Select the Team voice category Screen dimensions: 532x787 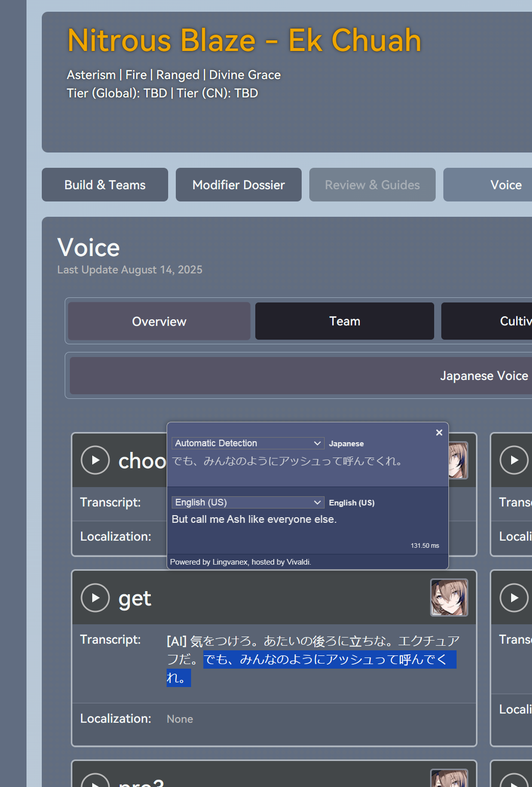point(344,321)
